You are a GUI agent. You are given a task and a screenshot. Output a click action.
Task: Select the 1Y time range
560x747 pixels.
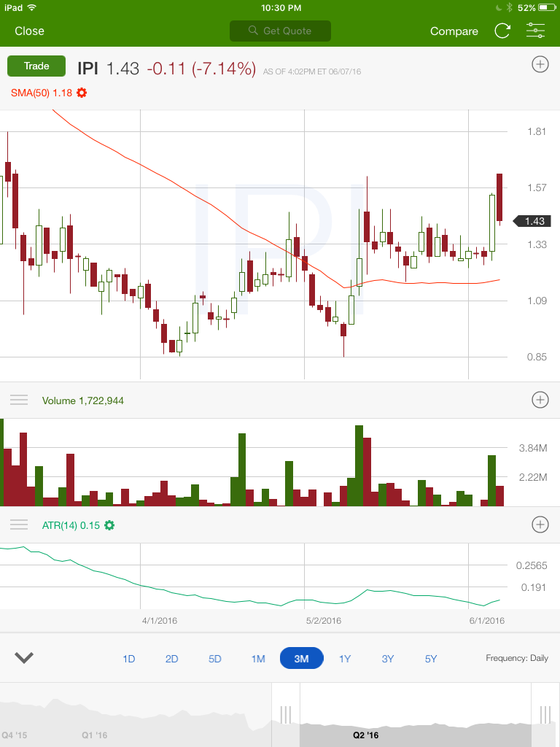(x=345, y=659)
